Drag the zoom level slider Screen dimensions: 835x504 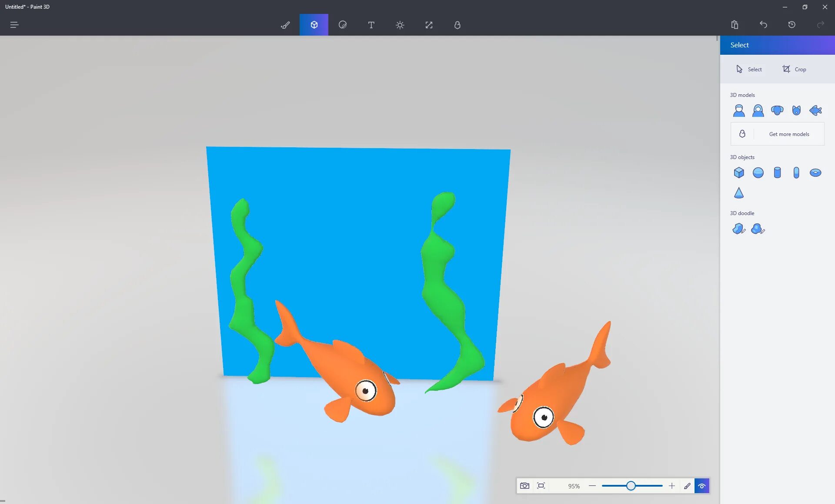click(x=631, y=485)
